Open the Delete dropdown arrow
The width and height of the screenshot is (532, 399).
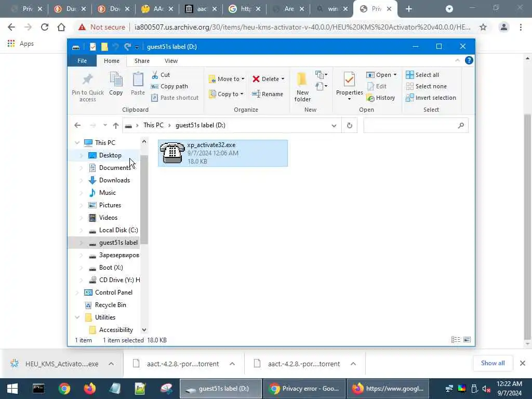tap(283, 79)
